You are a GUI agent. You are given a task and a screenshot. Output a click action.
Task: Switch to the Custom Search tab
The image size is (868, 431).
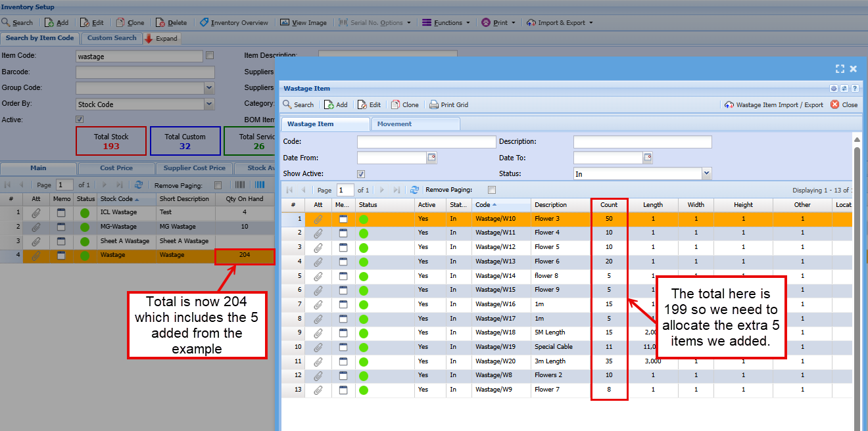pos(112,38)
